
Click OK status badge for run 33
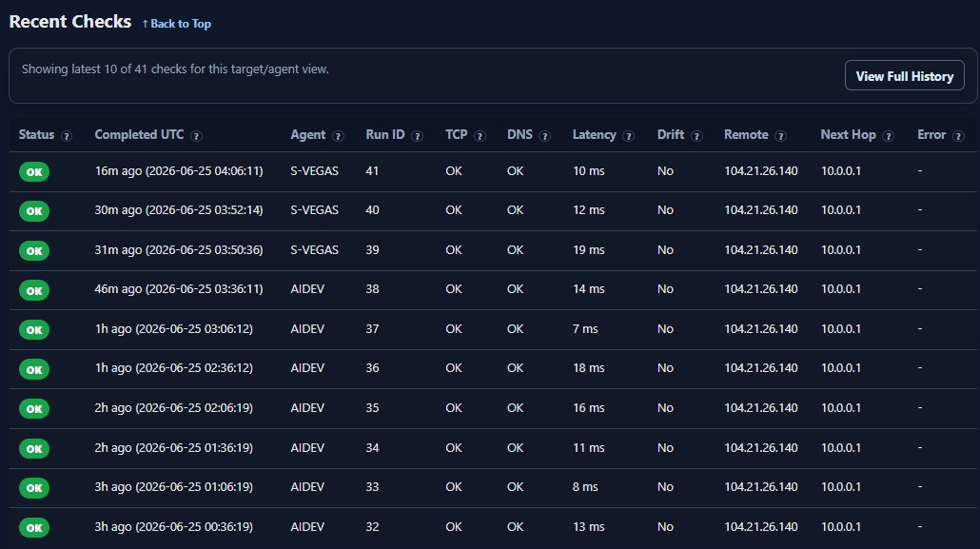pos(34,488)
